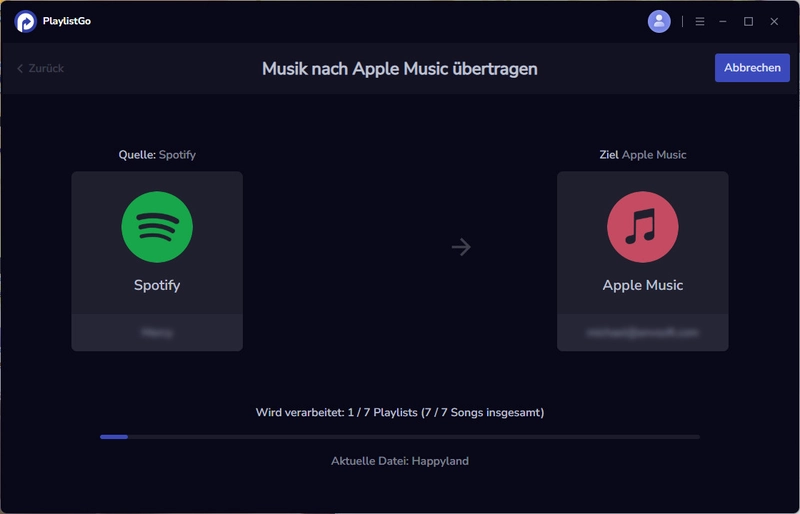The image size is (800, 514).
Task: Minimize the PlaylistGo window
Action: tap(723, 21)
